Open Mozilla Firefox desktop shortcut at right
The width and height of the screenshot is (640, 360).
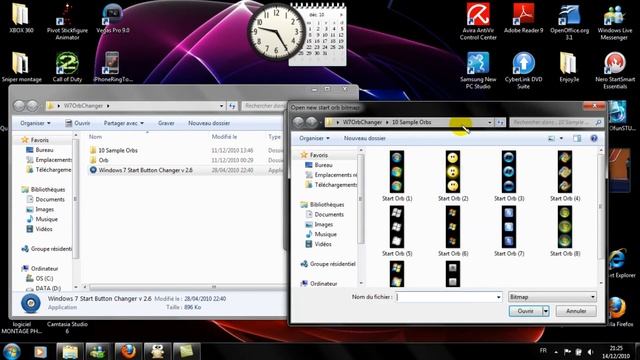coord(618,312)
